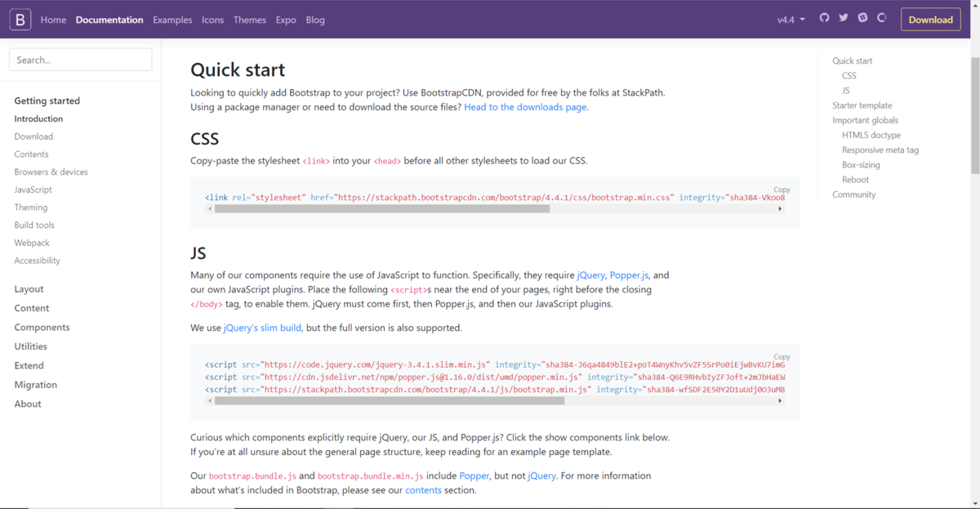Collapse the Getting started sidebar section
Viewport: 980px width, 509px height.
(x=47, y=101)
